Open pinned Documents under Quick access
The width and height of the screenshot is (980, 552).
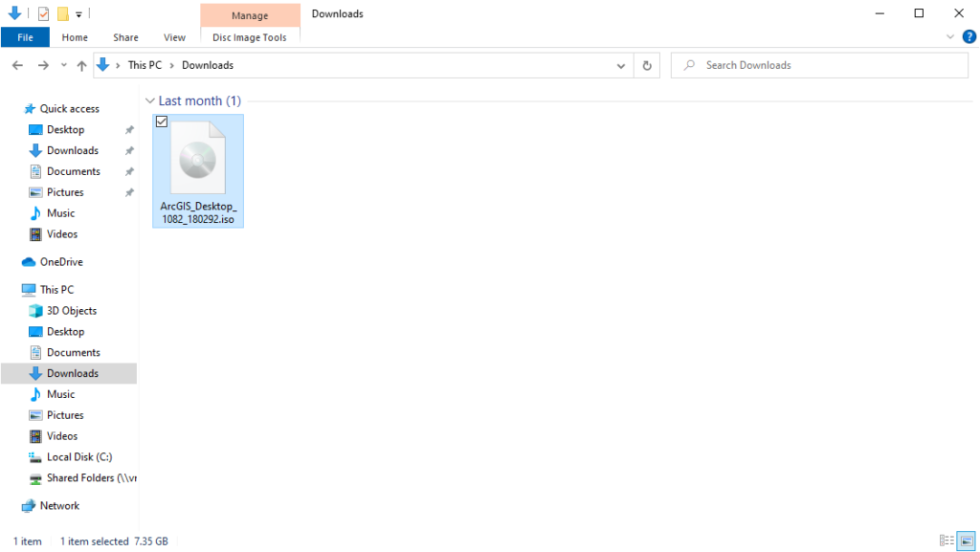[x=73, y=171]
